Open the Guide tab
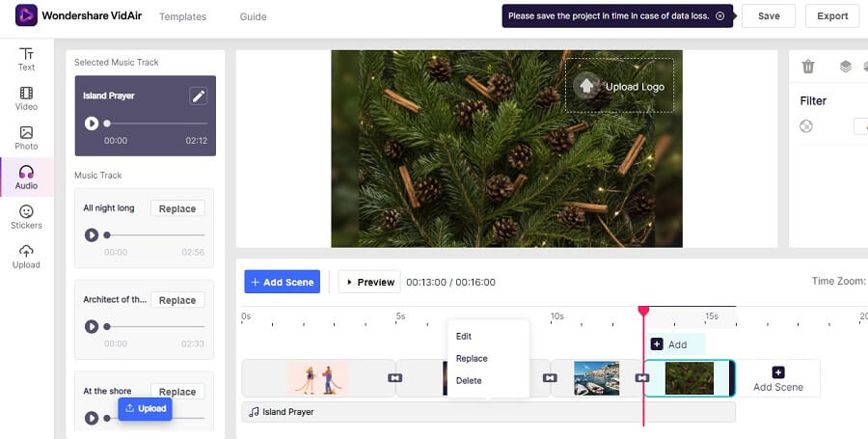Screen dimensions: 868x439 [x=253, y=16]
